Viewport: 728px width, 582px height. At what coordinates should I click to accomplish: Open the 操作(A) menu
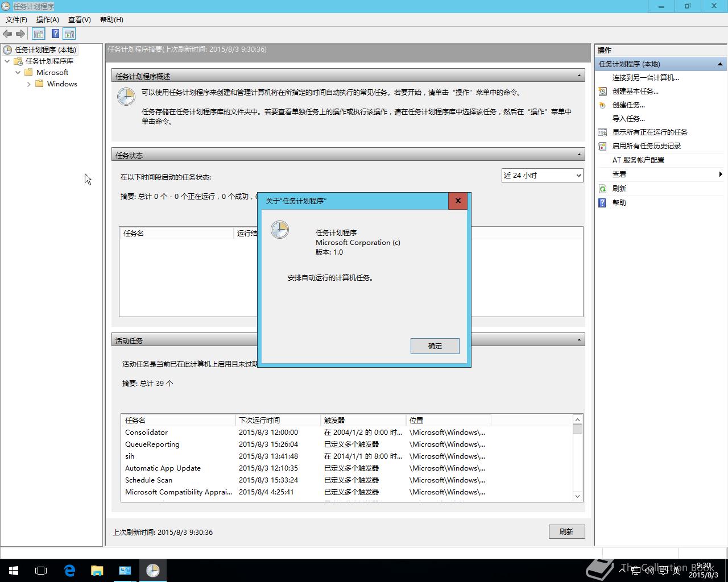coord(47,19)
